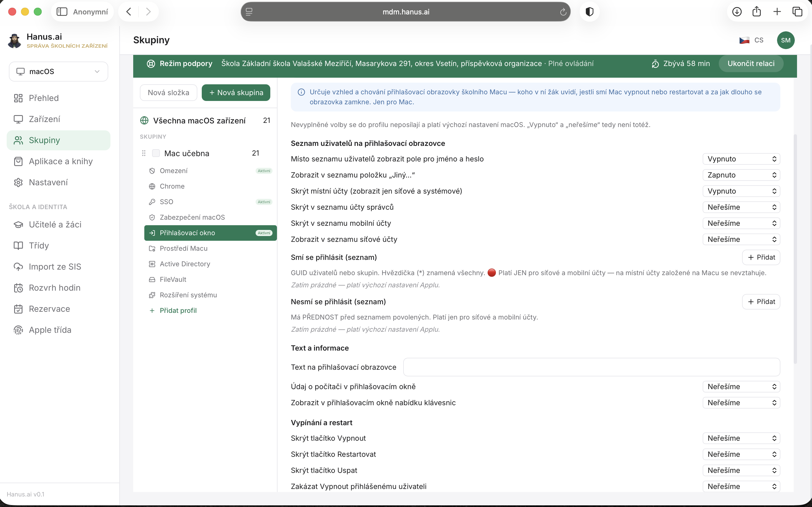Viewport: 812px width, 507px height.
Task: Open Rozvrh hodin page
Action: (58, 288)
